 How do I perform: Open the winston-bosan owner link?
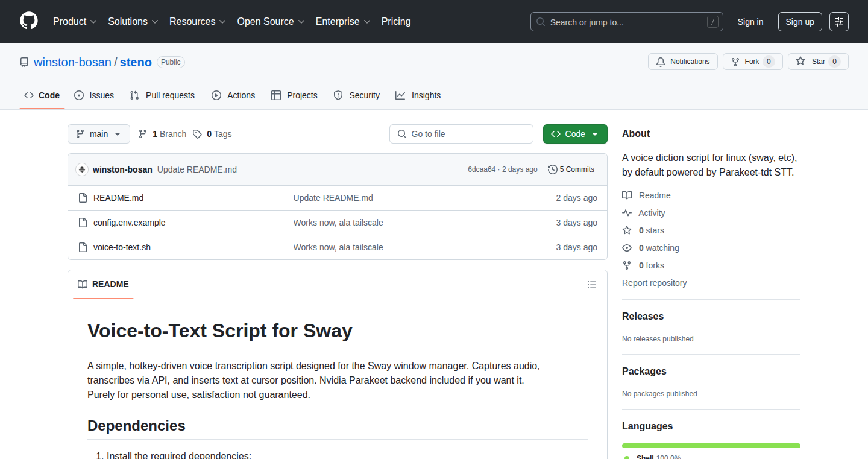pyautogui.click(x=72, y=62)
